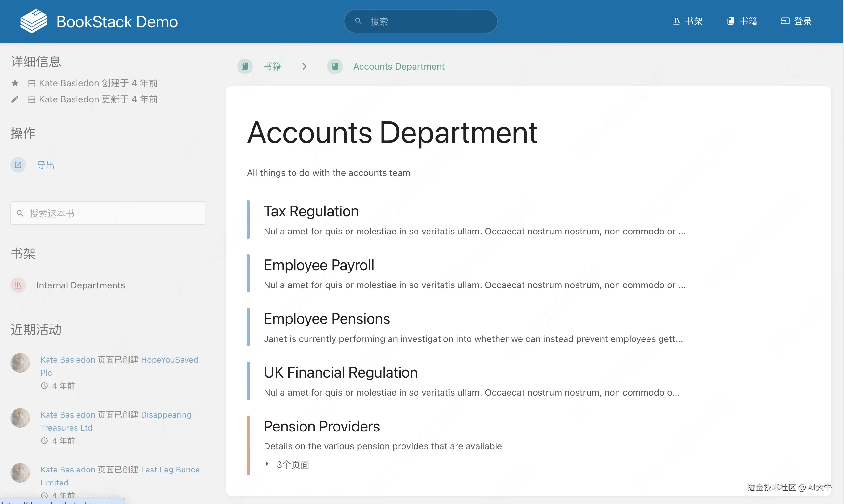The width and height of the screenshot is (844, 504).
Task: Open the 导出 export dropdown
Action: coord(46,165)
